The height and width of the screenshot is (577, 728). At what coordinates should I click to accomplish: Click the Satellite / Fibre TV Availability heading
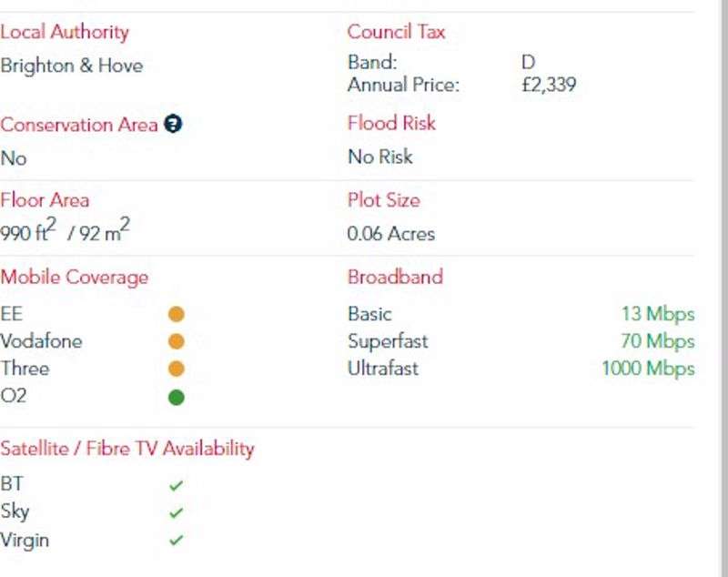[127, 449]
